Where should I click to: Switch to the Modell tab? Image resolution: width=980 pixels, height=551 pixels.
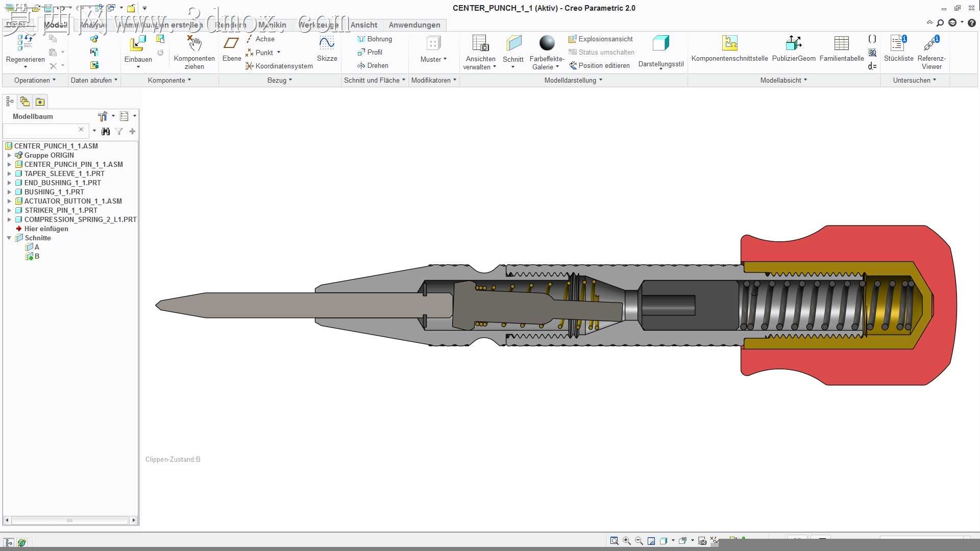[56, 25]
